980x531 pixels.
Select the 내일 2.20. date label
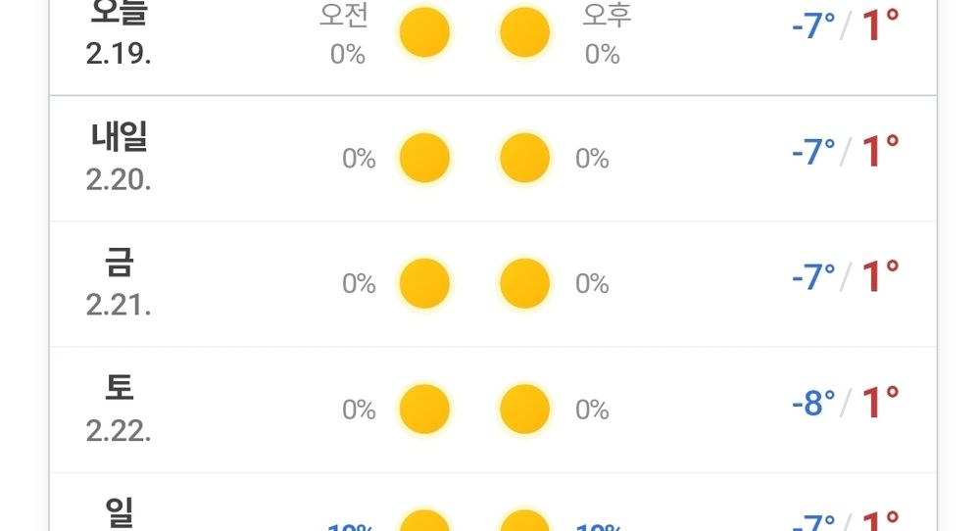tap(119, 158)
